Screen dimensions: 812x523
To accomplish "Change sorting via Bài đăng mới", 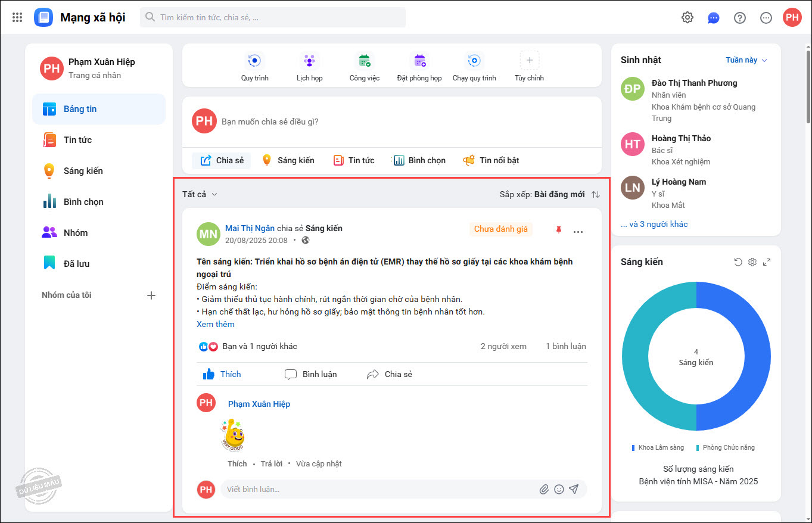I will pyautogui.click(x=559, y=194).
